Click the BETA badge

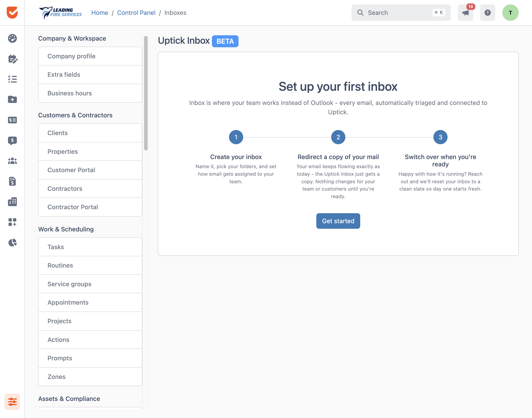click(x=225, y=41)
